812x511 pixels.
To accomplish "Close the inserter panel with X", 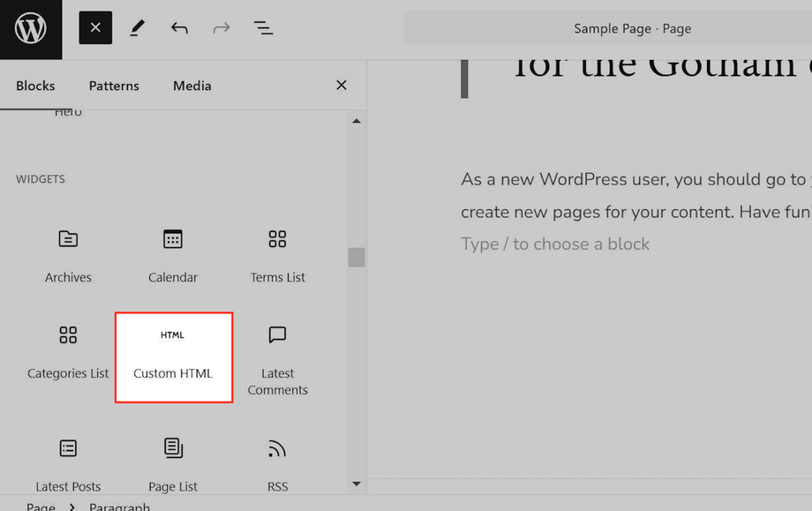I will [342, 85].
